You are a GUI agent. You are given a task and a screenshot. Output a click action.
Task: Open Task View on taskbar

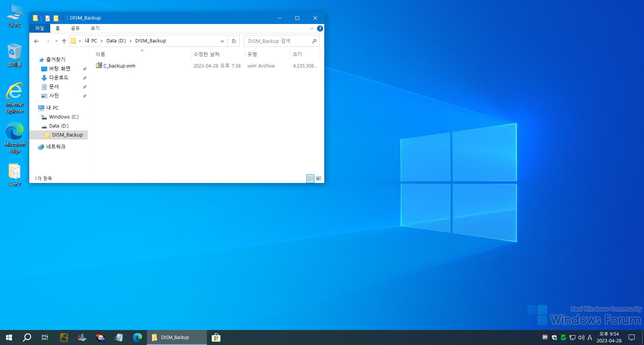(x=45, y=337)
